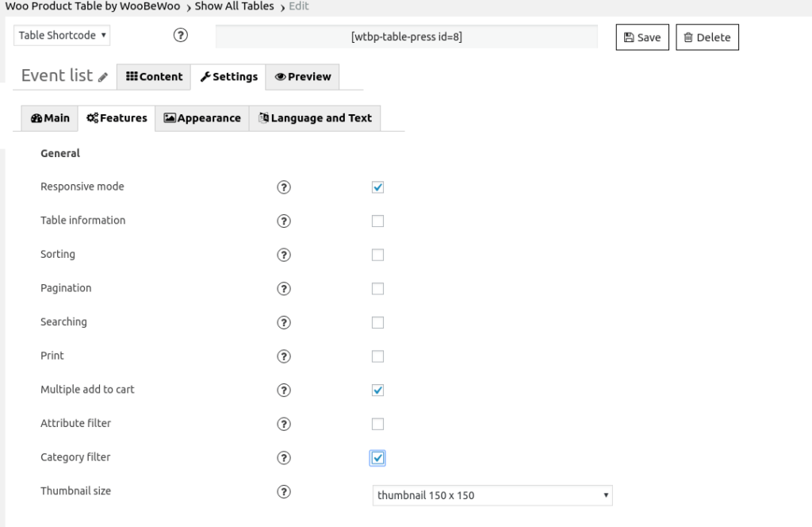Viewport: 812px width, 527px height.
Task: Click help icon for Category filter
Action: click(x=283, y=458)
